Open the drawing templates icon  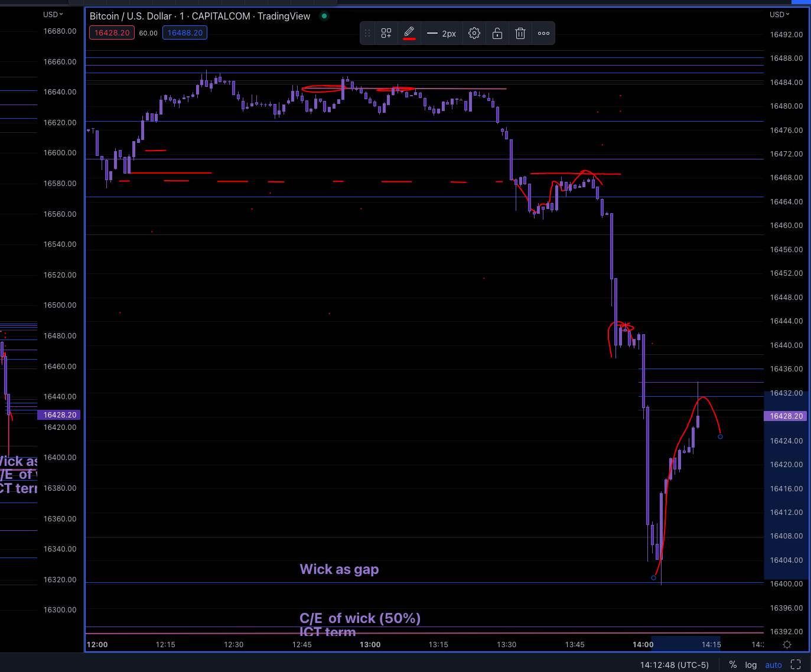click(x=386, y=33)
